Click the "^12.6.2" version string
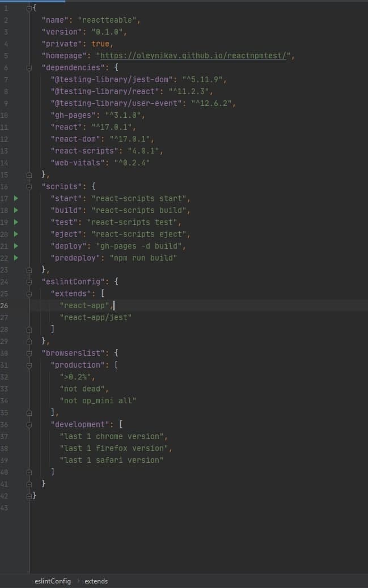The image size is (368, 588). [212, 104]
